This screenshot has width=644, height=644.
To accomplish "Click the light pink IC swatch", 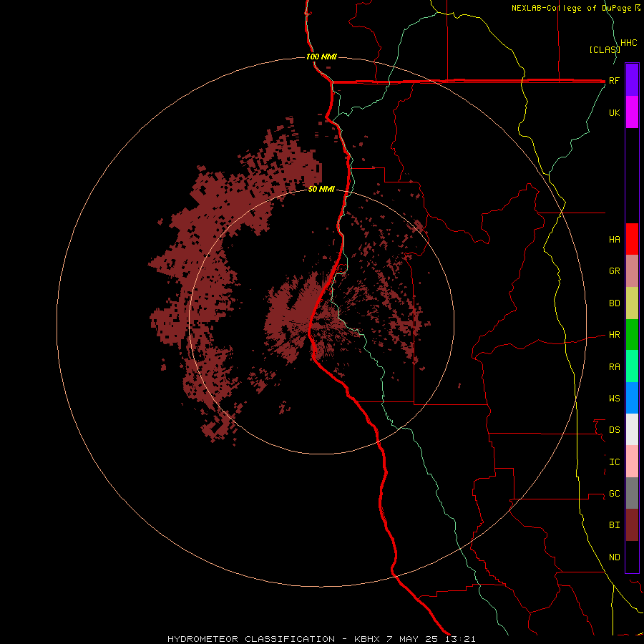I will pyautogui.click(x=632, y=462).
